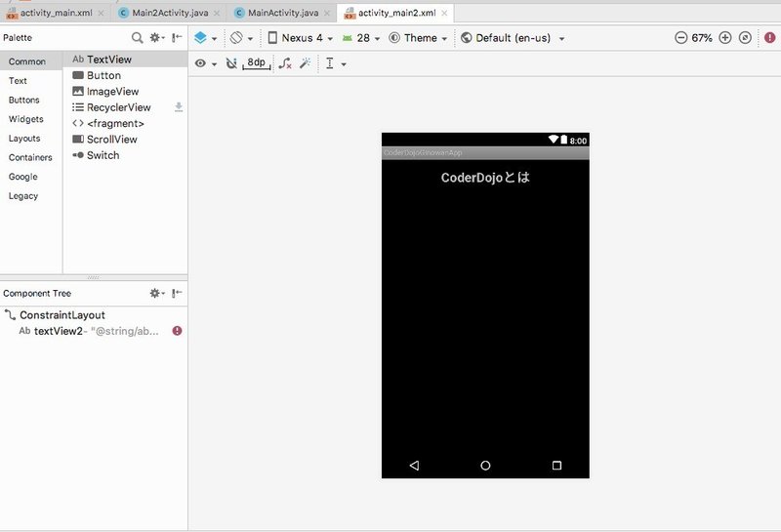Click Infer Constraints magic wand
This screenshot has width=781, height=532.
click(305, 63)
